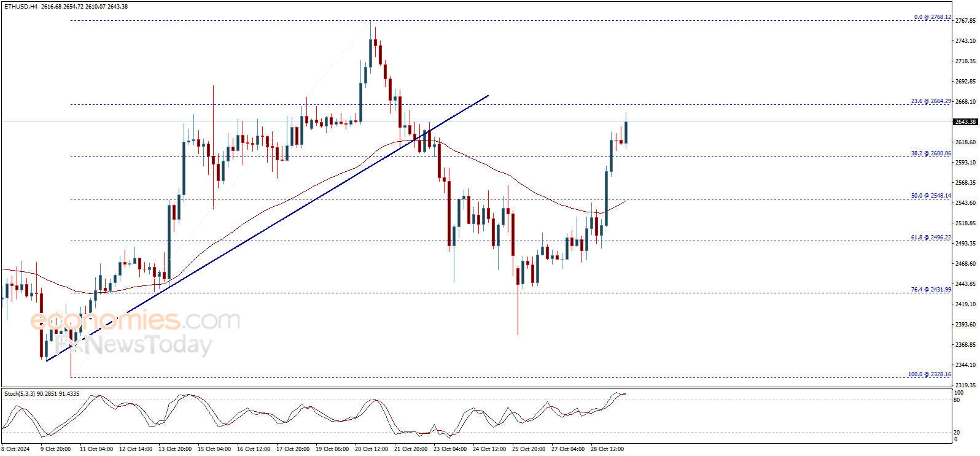980x456 pixels.
Task: Click the '21 Oct 20:00' time label
Action: click(x=411, y=449)
